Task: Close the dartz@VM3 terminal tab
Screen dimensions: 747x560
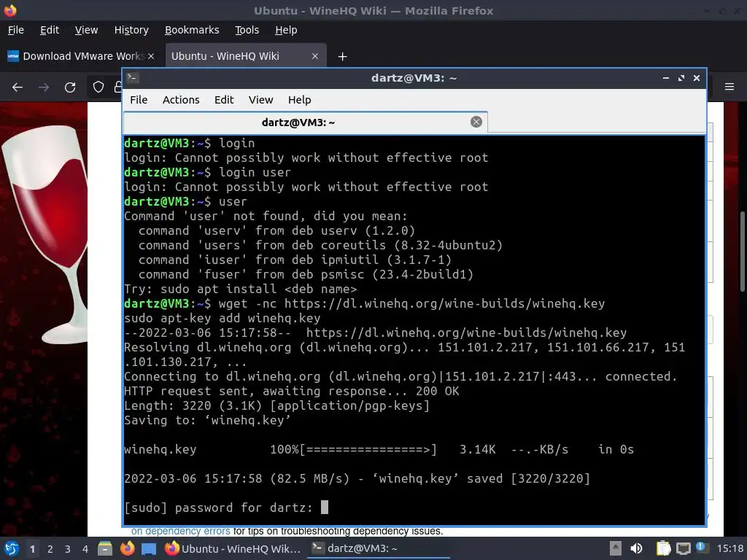Action: pyautogui.click(x=476, y=122)
